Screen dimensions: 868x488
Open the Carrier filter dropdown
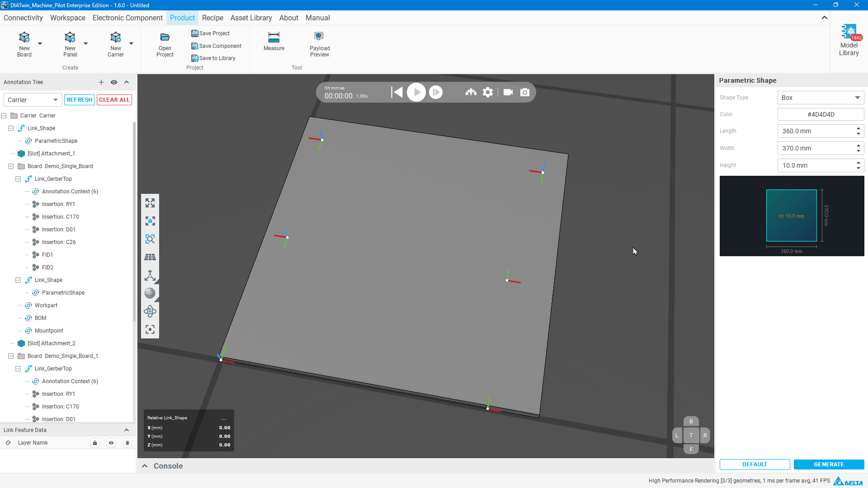(x=33, y=100)
